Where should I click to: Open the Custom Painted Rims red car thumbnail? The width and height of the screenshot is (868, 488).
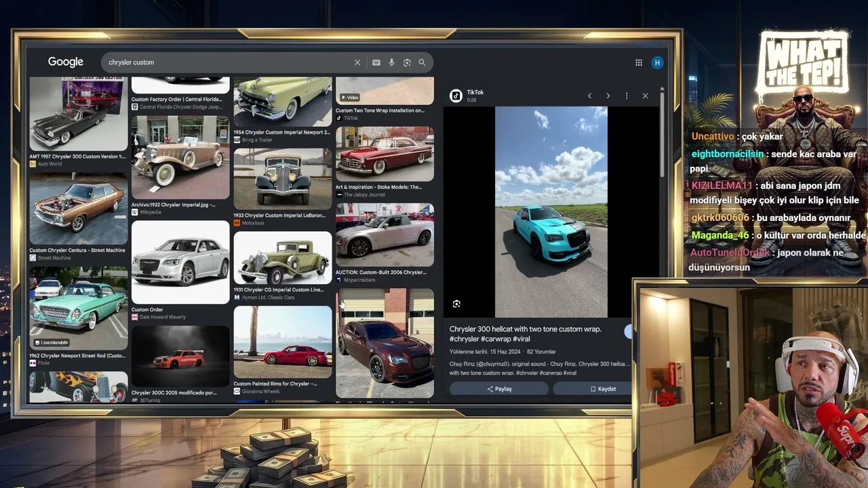point(283,342)
